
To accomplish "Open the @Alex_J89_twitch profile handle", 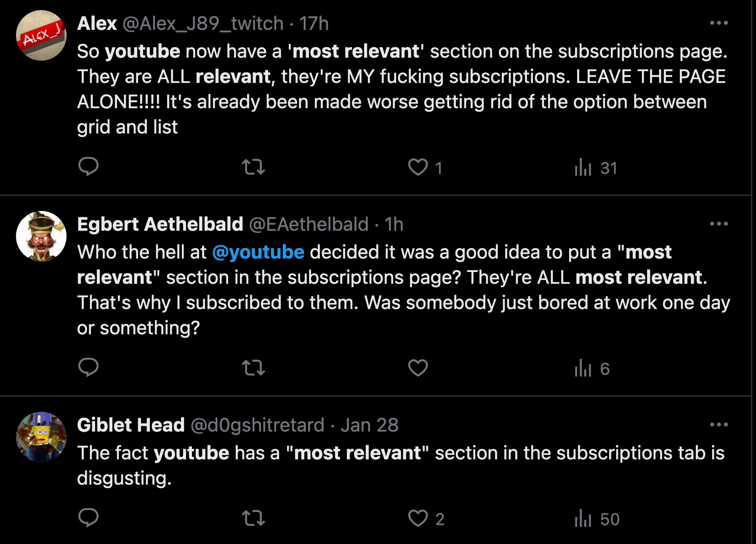I will pos(203,24).
